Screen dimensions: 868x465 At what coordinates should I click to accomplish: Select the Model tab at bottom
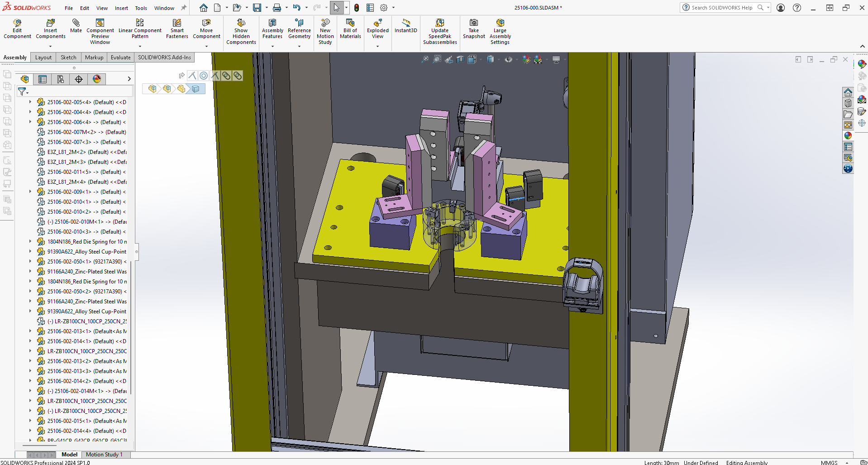click(x=69, y=455)
